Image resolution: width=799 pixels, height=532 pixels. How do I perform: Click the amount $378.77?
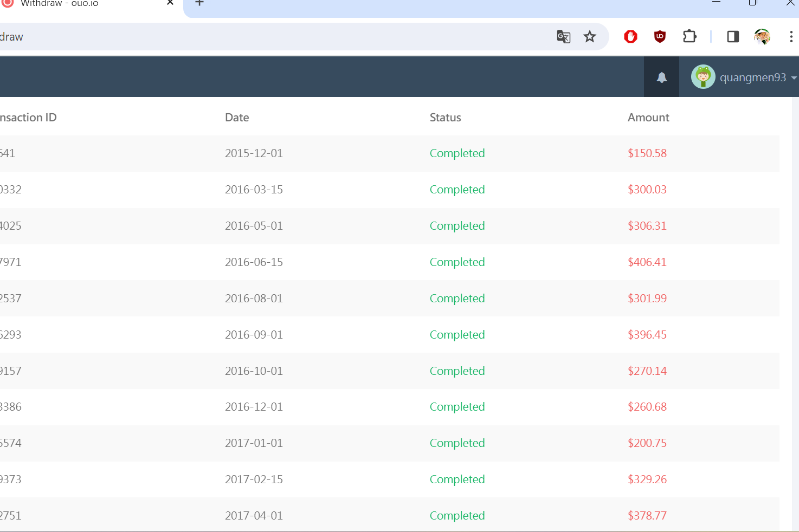647,516
